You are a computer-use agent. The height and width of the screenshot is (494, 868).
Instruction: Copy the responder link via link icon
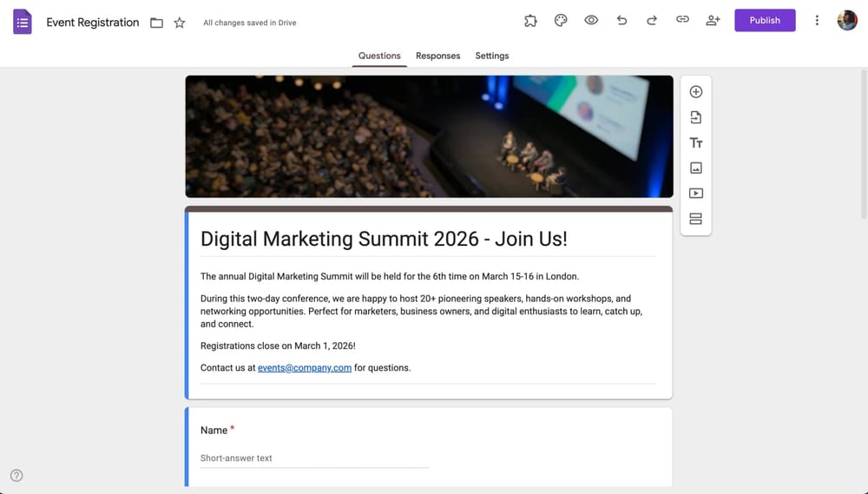(x=682, y=21)
